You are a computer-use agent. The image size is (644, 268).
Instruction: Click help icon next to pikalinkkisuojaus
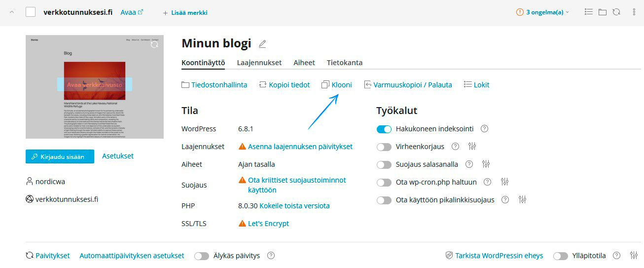pyautogui.click(x=505, y=200)
